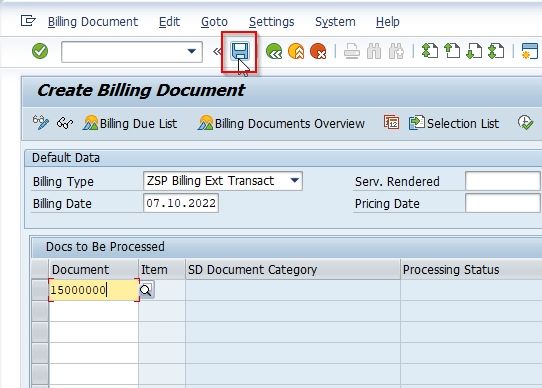Go to last page icon
Viewport: 542px width, 388px height.
click(x=496, y=51)
